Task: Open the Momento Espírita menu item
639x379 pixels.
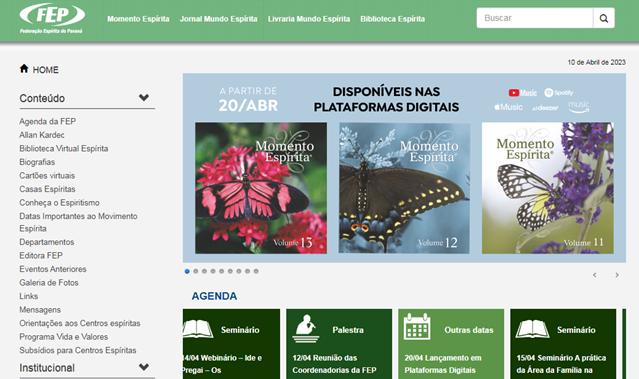Action: click(x=138, y=19)
